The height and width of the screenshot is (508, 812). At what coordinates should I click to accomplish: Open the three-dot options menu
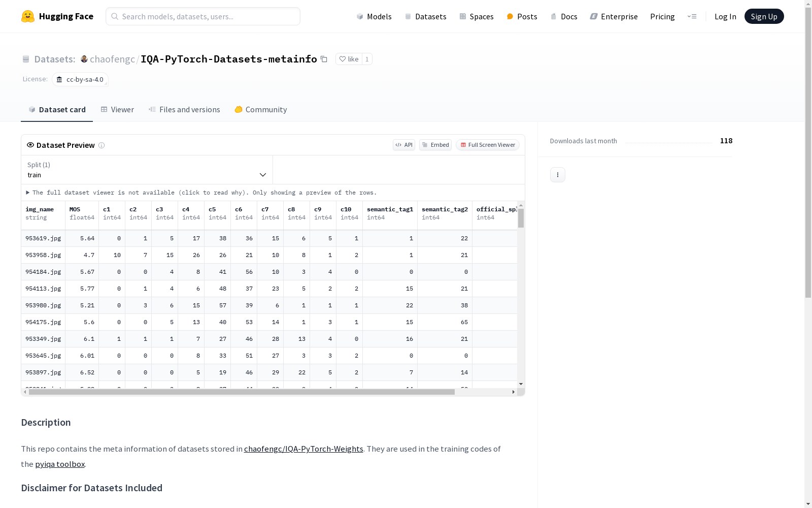pos(558,175)
